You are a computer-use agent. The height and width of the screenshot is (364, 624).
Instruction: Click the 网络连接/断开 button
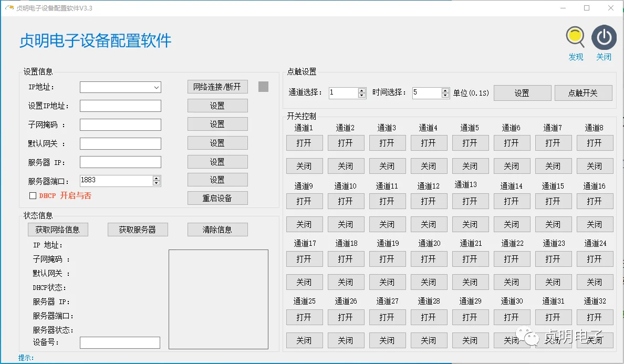217,87
